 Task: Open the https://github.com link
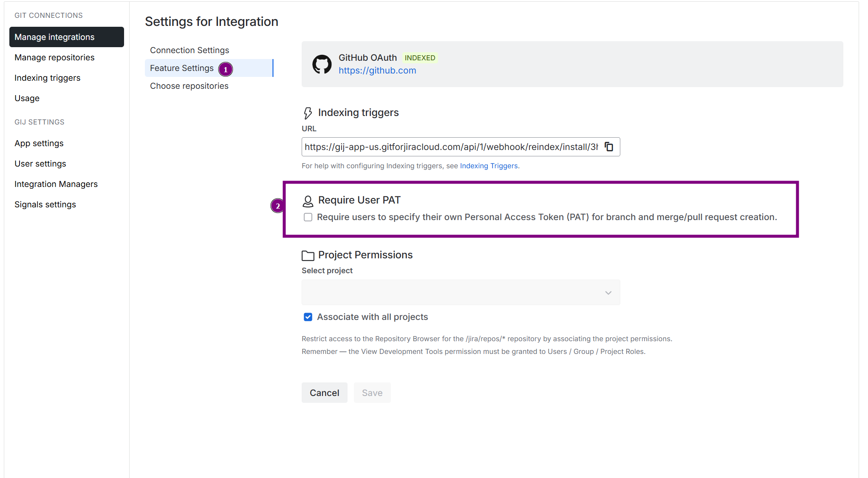377,71
